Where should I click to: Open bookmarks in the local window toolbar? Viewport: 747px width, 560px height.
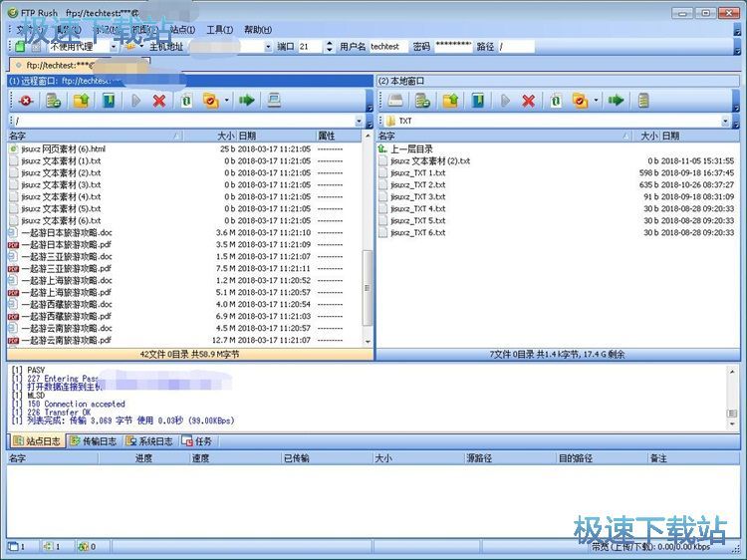point(478,101)
